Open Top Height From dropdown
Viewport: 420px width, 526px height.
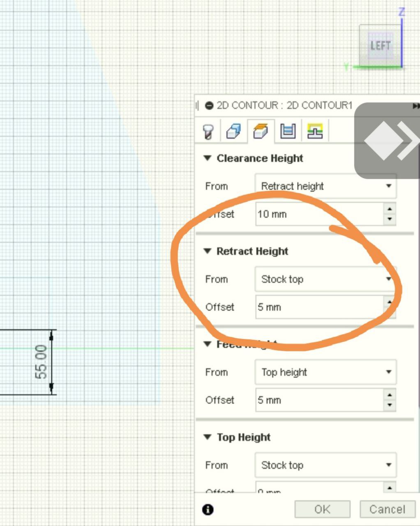(x=326, y=465)
